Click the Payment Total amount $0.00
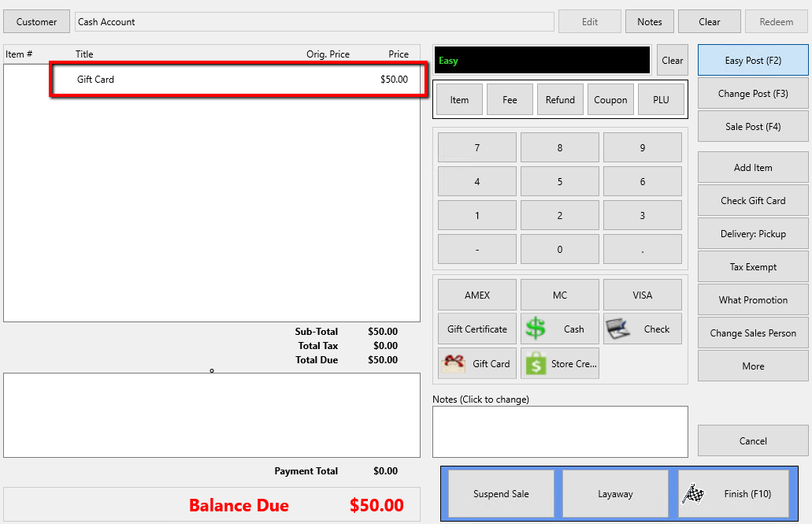 [x=385, y=470]
